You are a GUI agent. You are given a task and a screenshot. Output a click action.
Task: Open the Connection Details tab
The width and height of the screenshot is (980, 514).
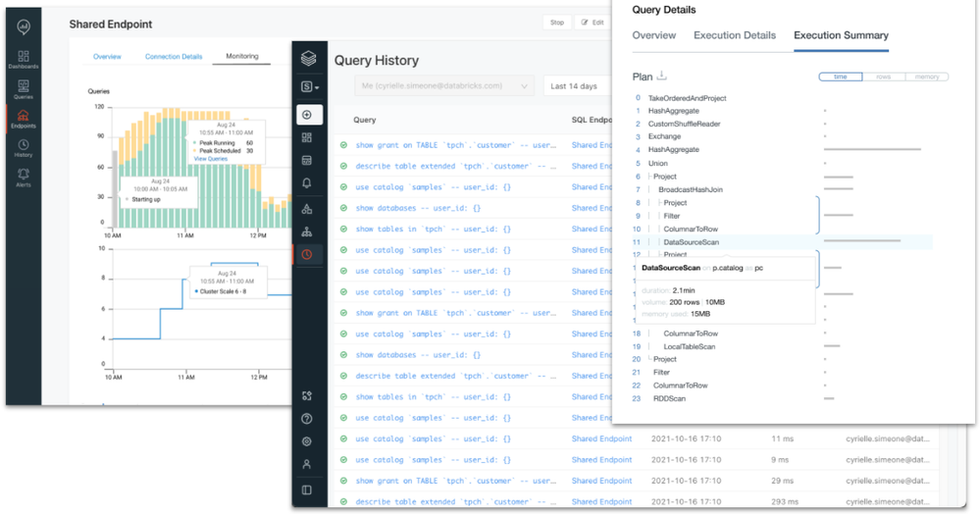click(x=174, y=56)
